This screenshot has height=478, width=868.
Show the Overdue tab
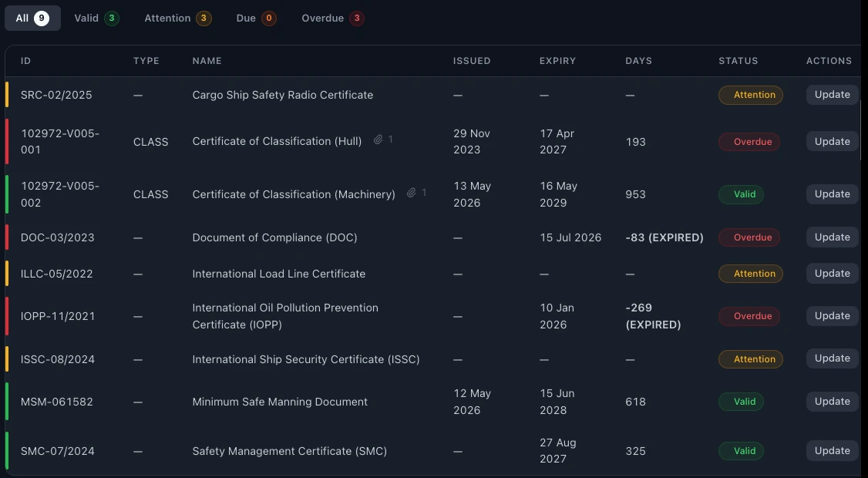(333, 19)
